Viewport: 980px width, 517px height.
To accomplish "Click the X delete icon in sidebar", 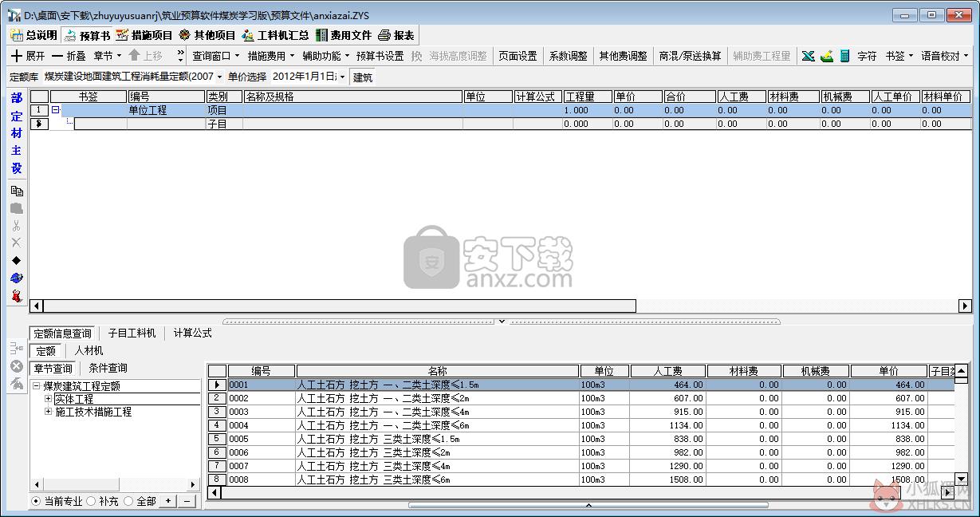I will tap(17, 243).
